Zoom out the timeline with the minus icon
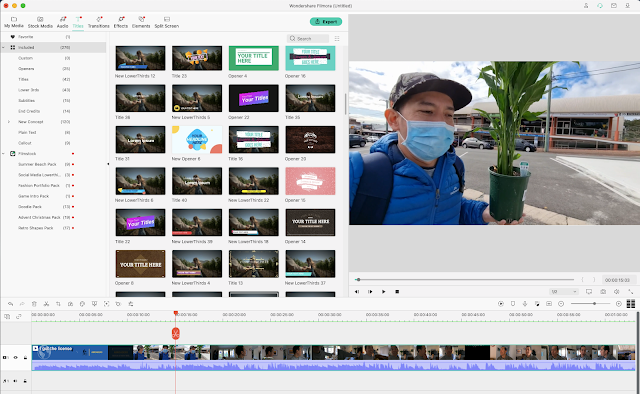Viewport: 640px width, 394px height. pos(561,304)
